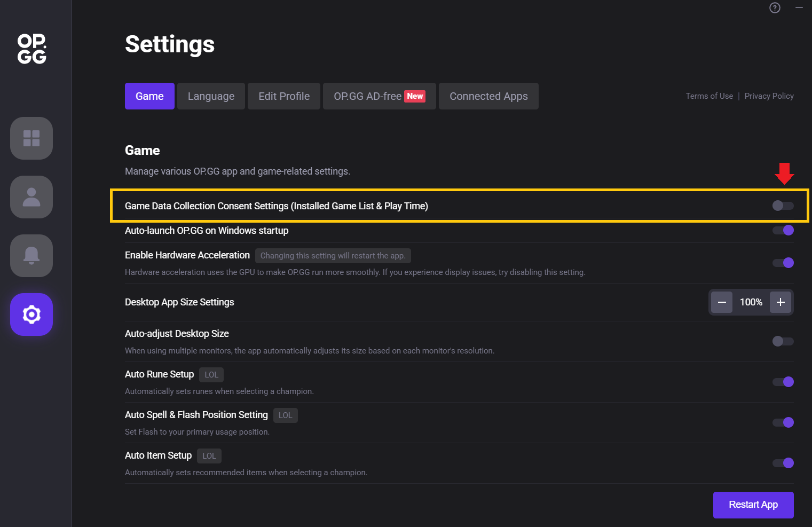Open the notifications bell icon
Image resolution: width=812 pixels, height=527 pixels.
[31, 256]
